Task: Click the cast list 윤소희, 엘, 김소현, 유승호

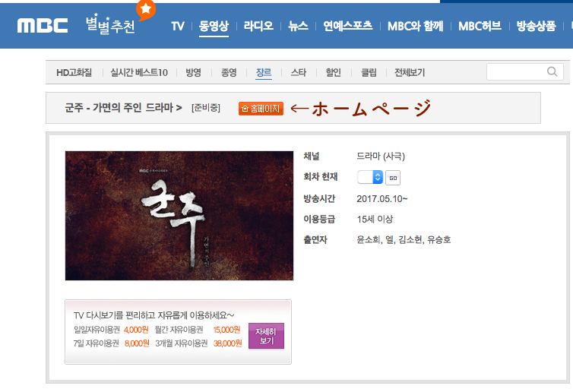Action: coord(404,239)
